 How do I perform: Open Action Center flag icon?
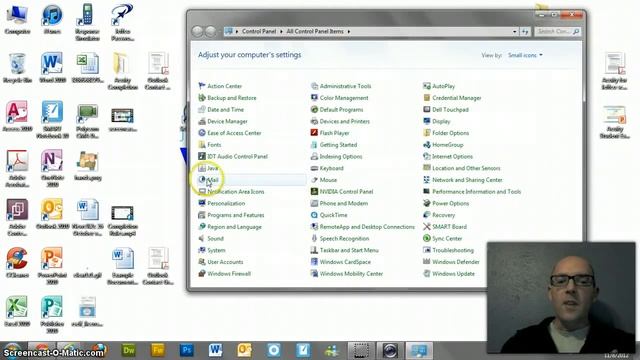point(202,86)
